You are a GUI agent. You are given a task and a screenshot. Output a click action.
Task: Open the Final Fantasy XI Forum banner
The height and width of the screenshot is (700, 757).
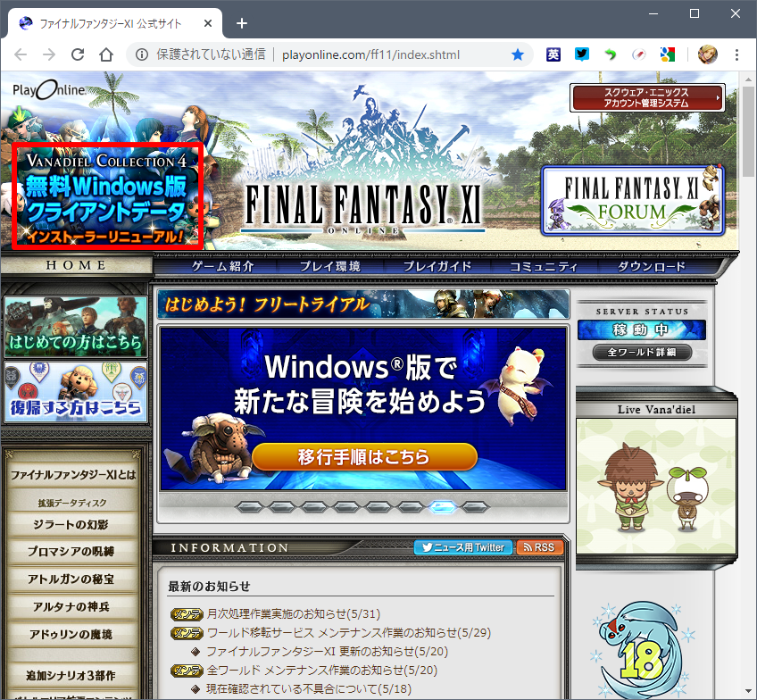point(633,200)
